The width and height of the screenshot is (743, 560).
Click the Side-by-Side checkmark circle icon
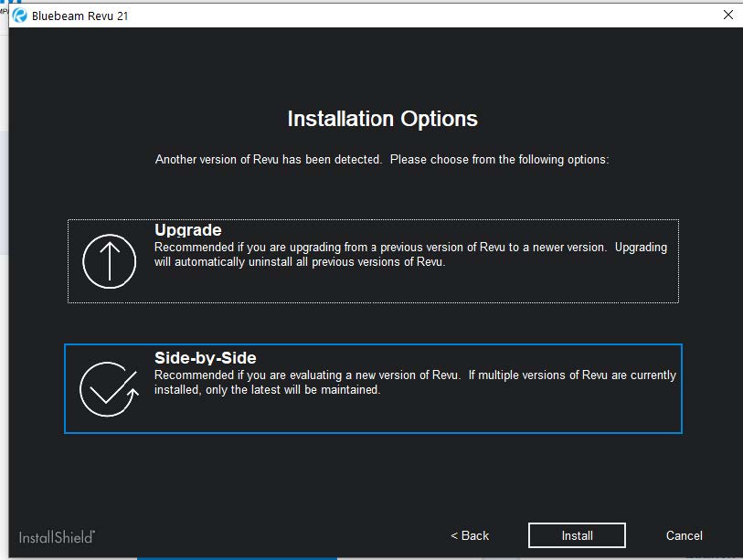108,389
